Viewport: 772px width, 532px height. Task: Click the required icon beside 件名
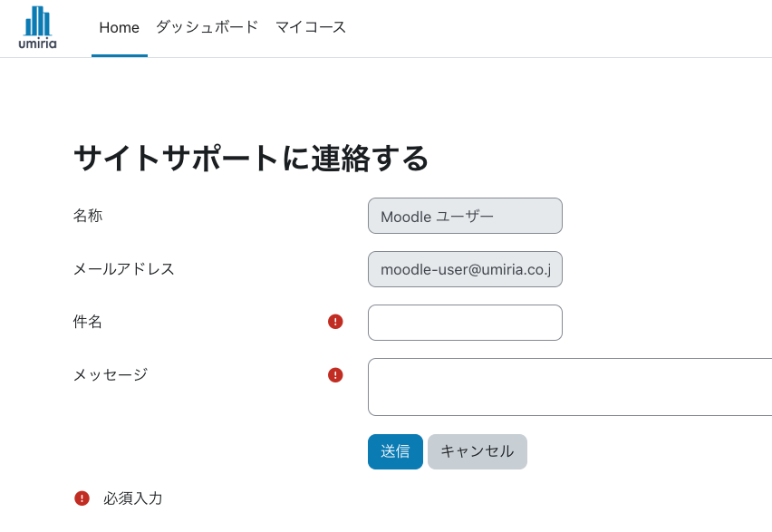335,322
